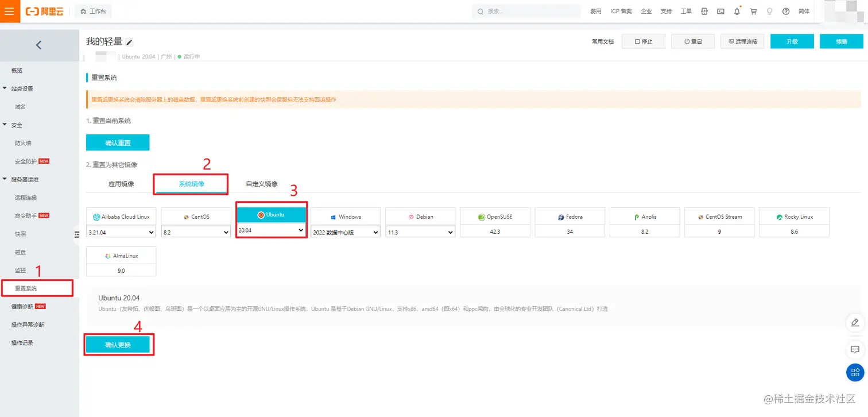
Task: Click the sidebar collapse handle icon
Action: (x=76, y=234)
